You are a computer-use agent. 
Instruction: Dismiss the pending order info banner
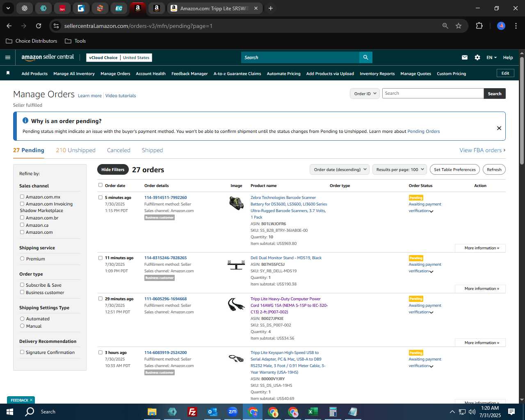(499, 128)
